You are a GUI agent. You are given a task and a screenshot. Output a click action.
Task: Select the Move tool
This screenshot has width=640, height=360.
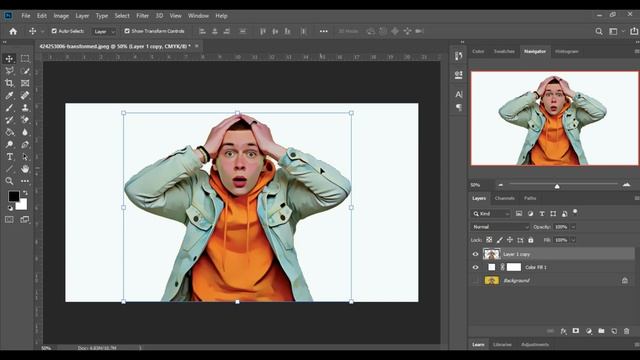9,59
